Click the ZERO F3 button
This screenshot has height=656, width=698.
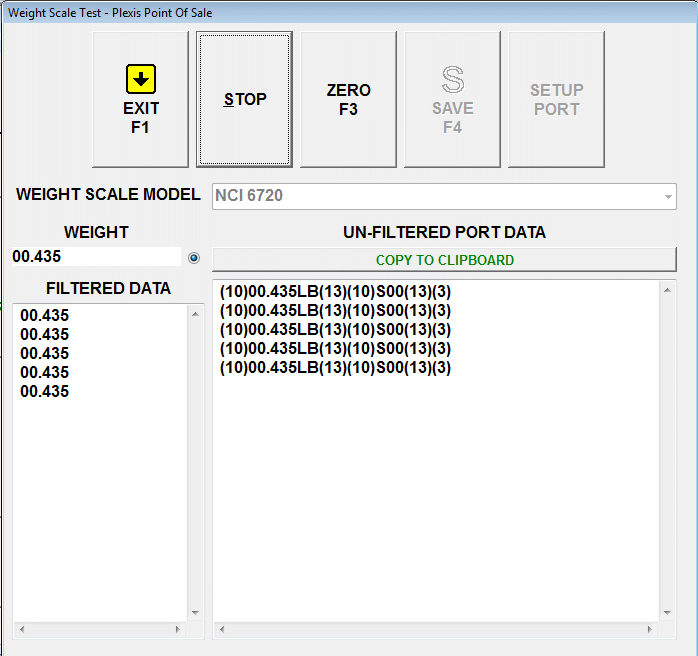348,99
